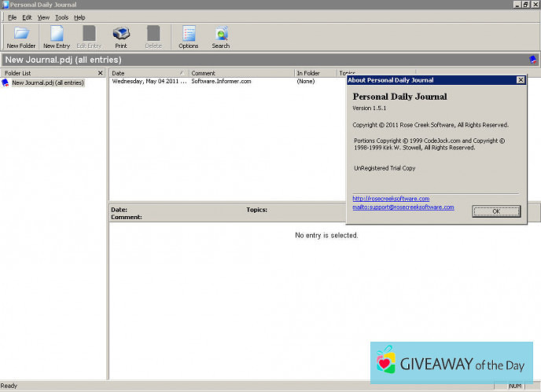Open the Edit menu
Screen dimensions: 541x392
pyautogui.click(x=27, y=17)
